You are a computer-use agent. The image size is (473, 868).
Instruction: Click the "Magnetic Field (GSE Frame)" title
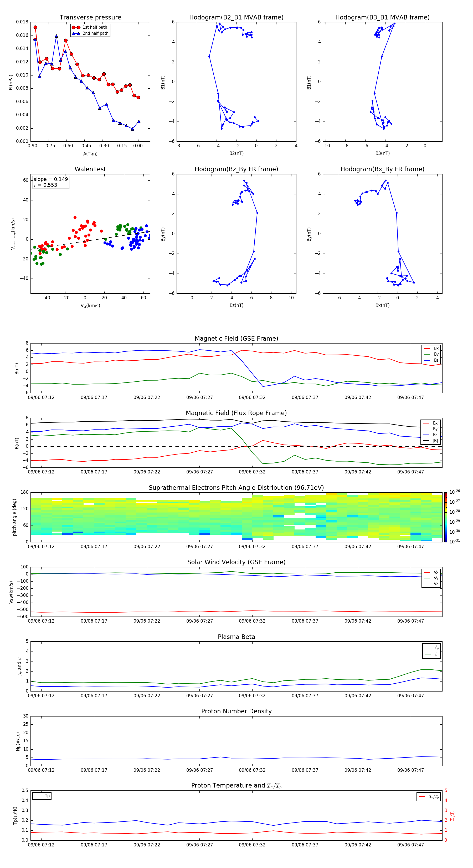(x=236, y=339)
